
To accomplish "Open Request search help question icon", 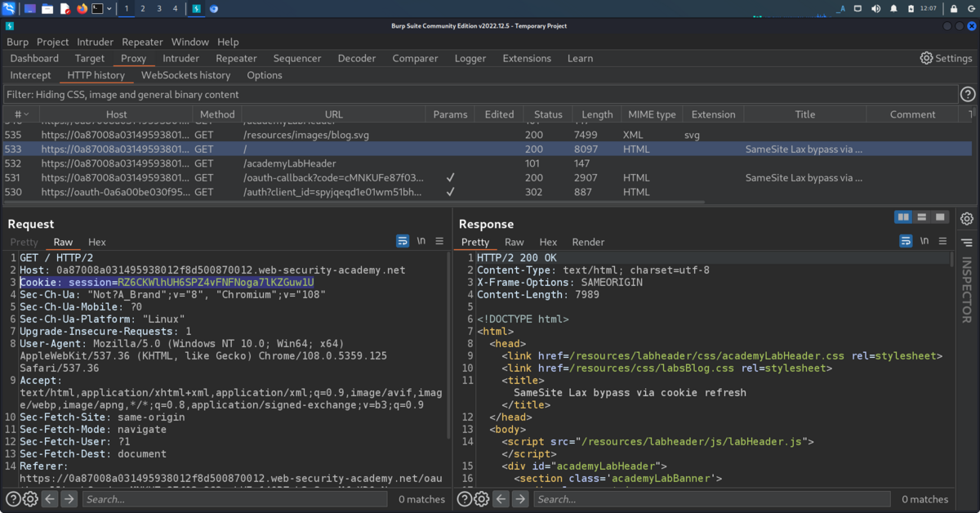I will (13, 498).
